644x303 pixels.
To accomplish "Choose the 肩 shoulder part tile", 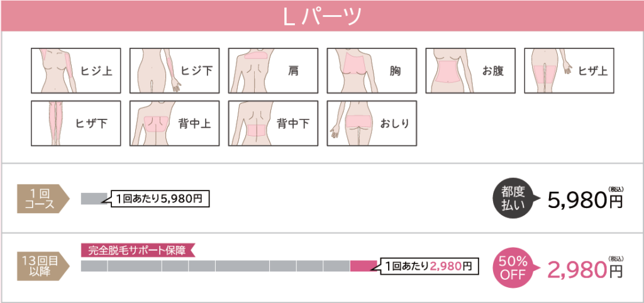I will tap(273, 70).
